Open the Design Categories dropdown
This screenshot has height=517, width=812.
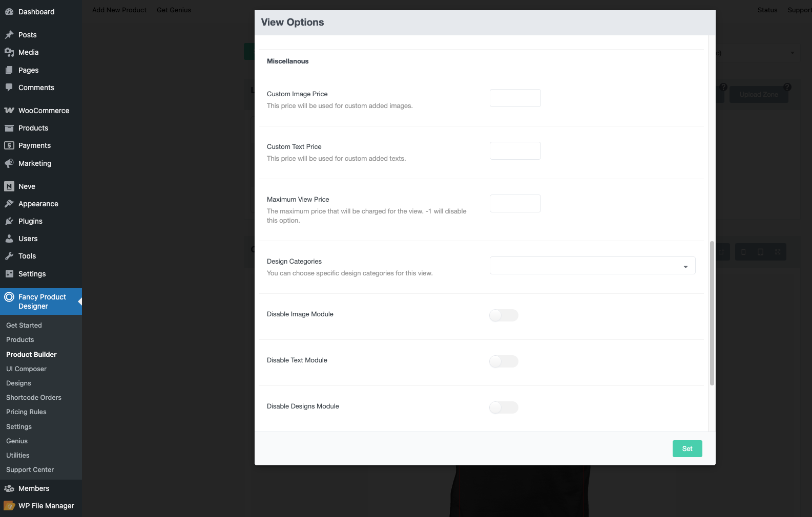pyautogui.click(x=592, y=266)
